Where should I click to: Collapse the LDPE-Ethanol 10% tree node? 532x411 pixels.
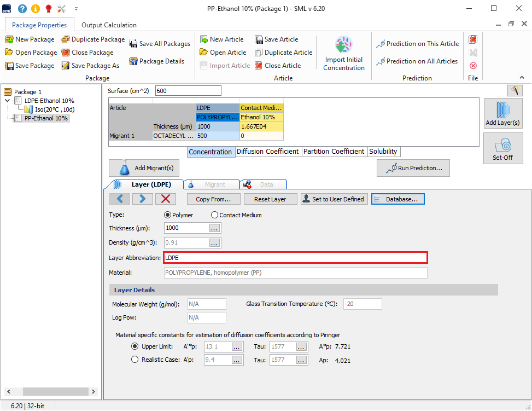click(x=7, y=101)
